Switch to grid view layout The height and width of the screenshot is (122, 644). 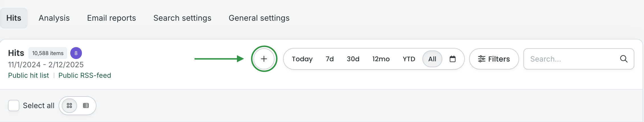pos(69,106)
